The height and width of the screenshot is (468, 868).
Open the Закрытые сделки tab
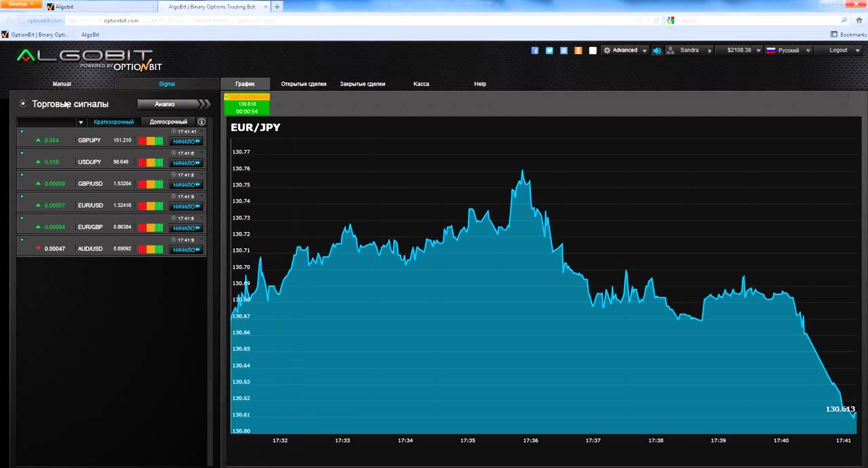click(363, 84)
